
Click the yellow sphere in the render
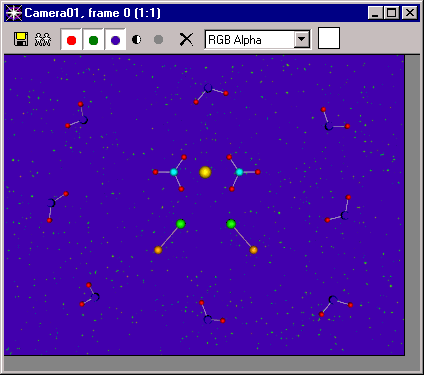tap(205, 172)
